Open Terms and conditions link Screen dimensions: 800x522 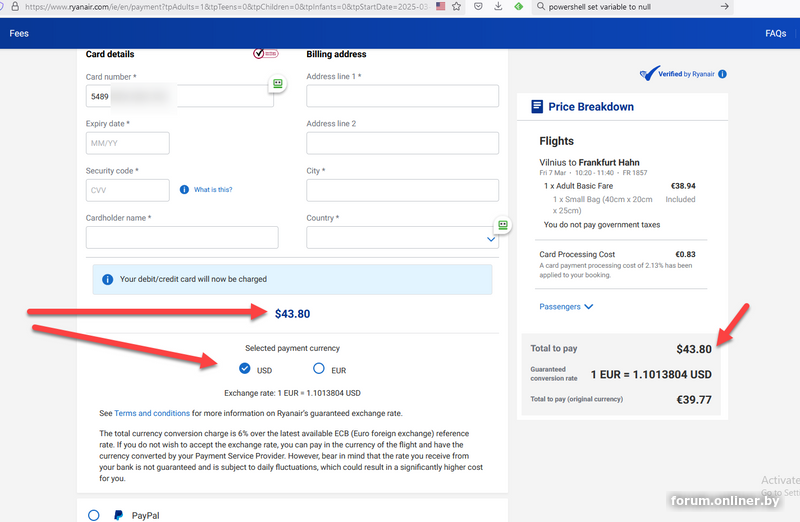point(152,413)
